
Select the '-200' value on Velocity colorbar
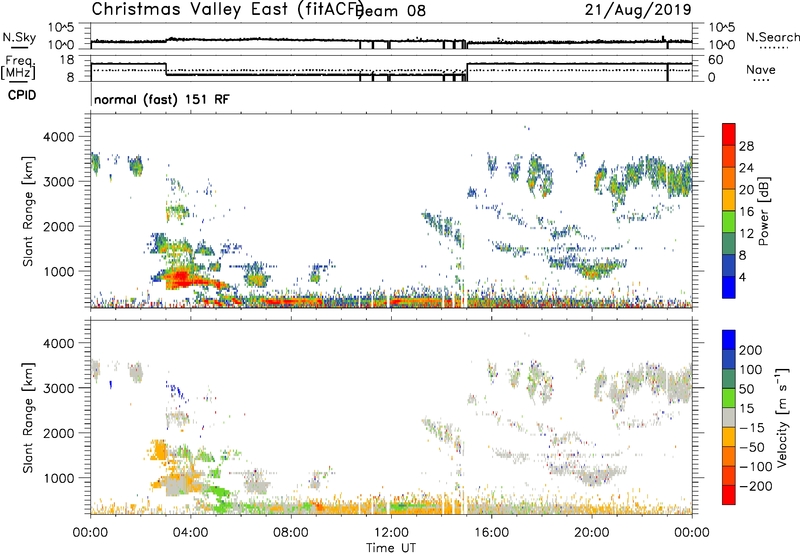click(x=756, y=486)
